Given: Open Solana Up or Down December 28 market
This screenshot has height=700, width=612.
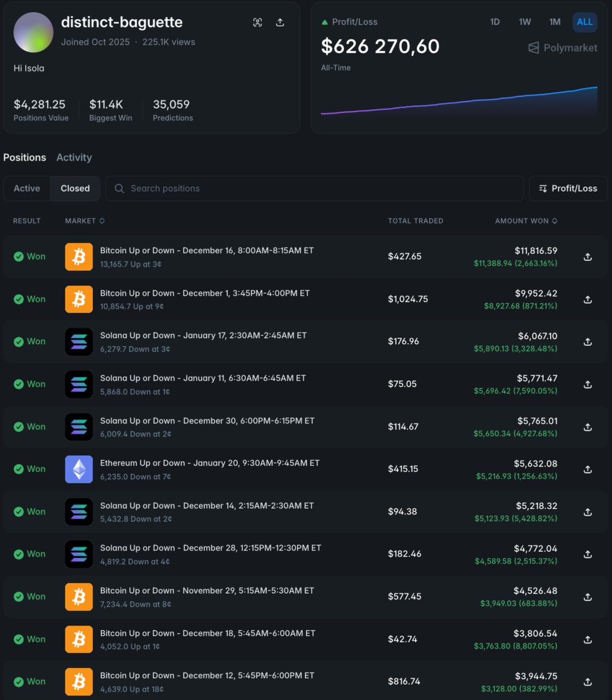Looking at the screenshot, I should click(210, 548).
